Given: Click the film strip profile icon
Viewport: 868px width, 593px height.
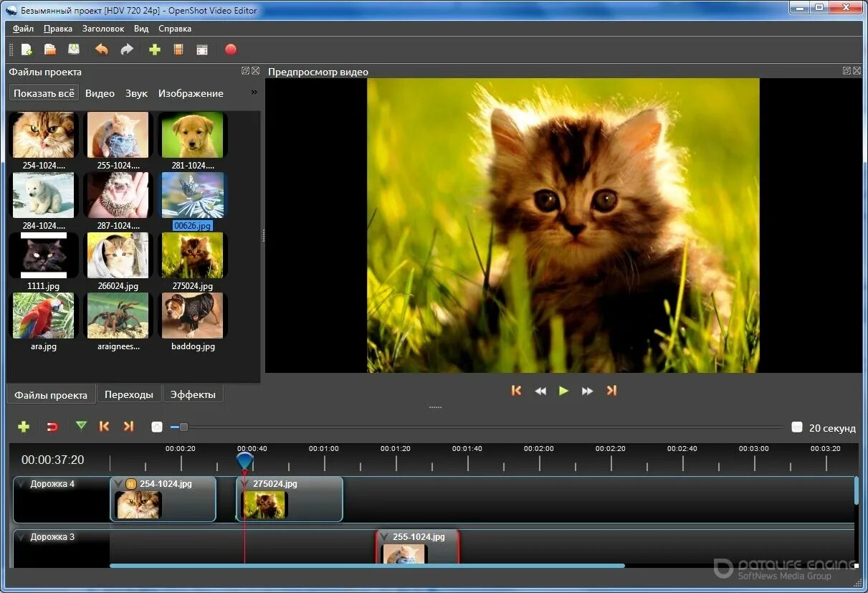Looking at the screenshot, I should click(178, 49).
